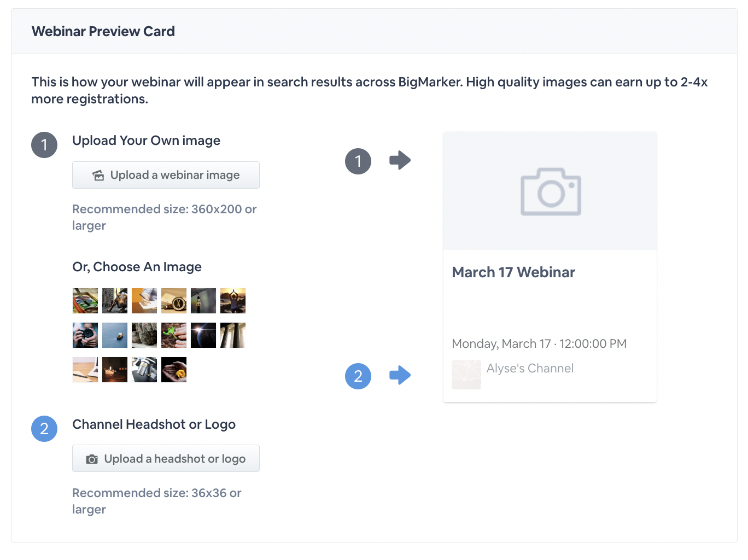Click the Alyse's Channel link

click(529, 368)
